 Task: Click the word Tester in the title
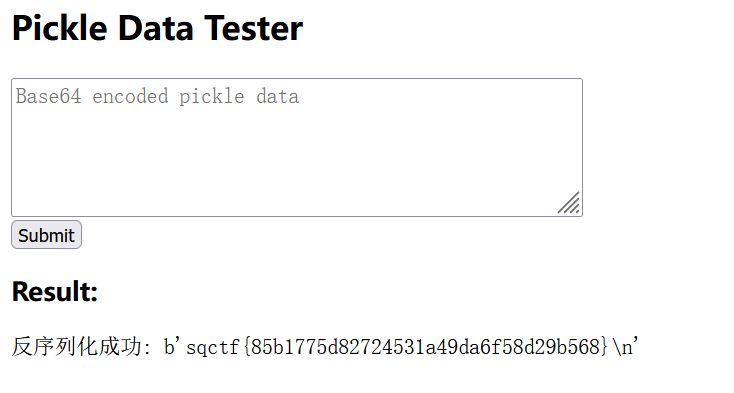[x=254, y=28]
